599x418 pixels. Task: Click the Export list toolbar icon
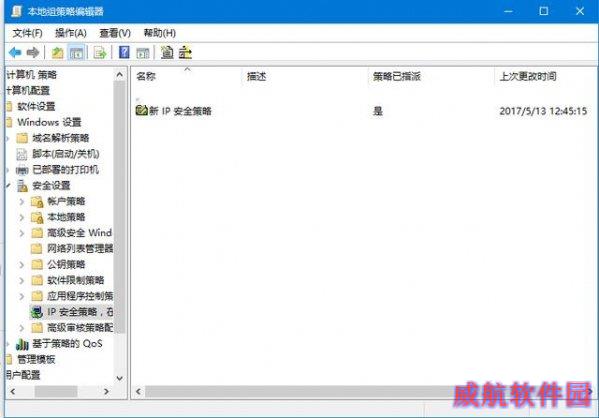tap(100, 53)
